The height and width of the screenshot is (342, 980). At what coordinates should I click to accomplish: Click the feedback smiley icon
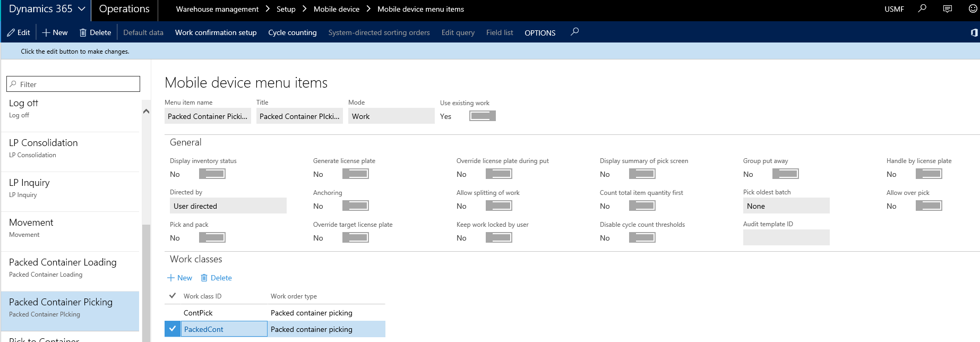(x=973, y=8)
